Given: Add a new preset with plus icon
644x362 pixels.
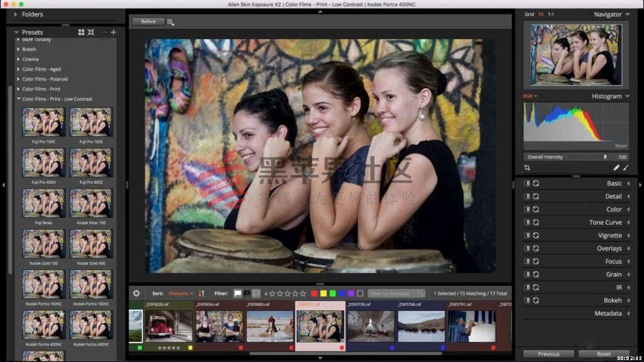Looking at the screenshot, I should [x=113, y=32].
